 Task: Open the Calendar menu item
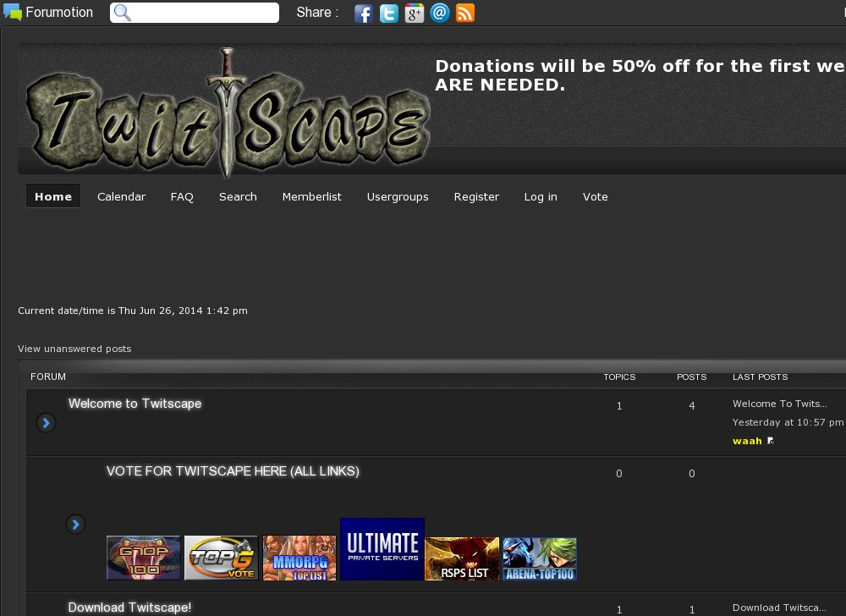121,196
